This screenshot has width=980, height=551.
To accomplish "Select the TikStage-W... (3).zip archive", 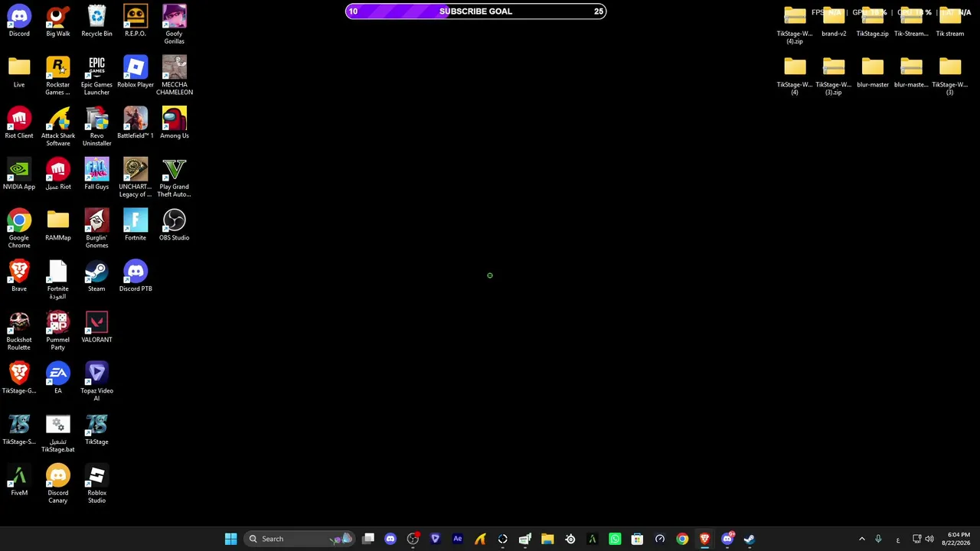I will [x=834, y=76].
